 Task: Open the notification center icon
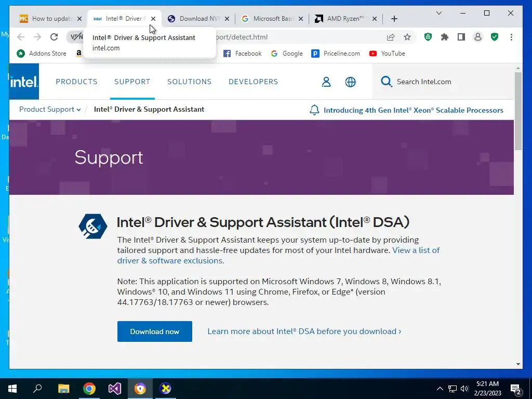[516, 389]
